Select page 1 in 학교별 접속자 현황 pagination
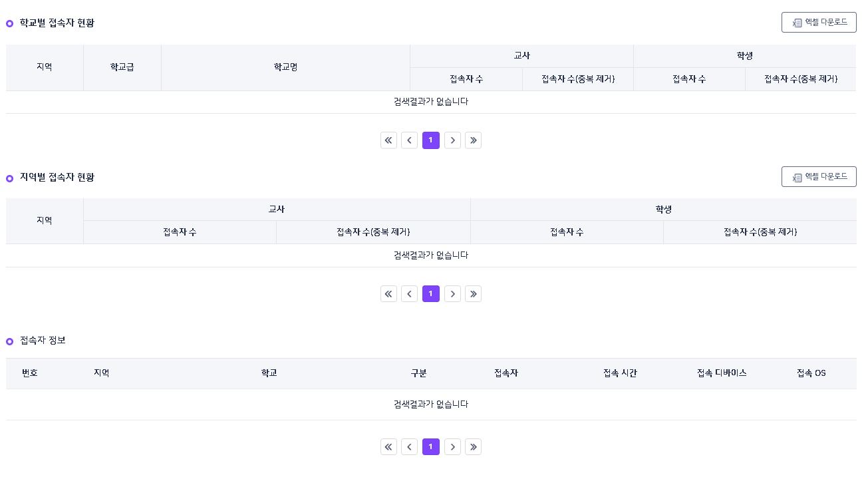This screenshot has height=487, width=868. click(431, 140)
